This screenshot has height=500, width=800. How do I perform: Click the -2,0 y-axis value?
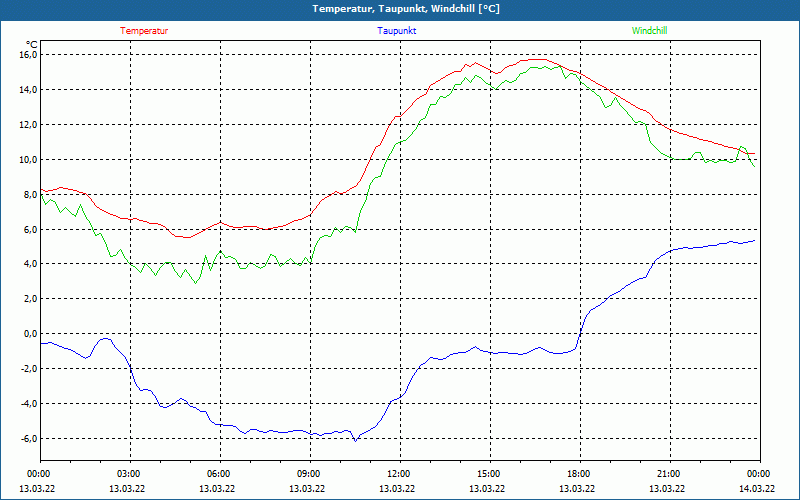[x=29, y=368]
